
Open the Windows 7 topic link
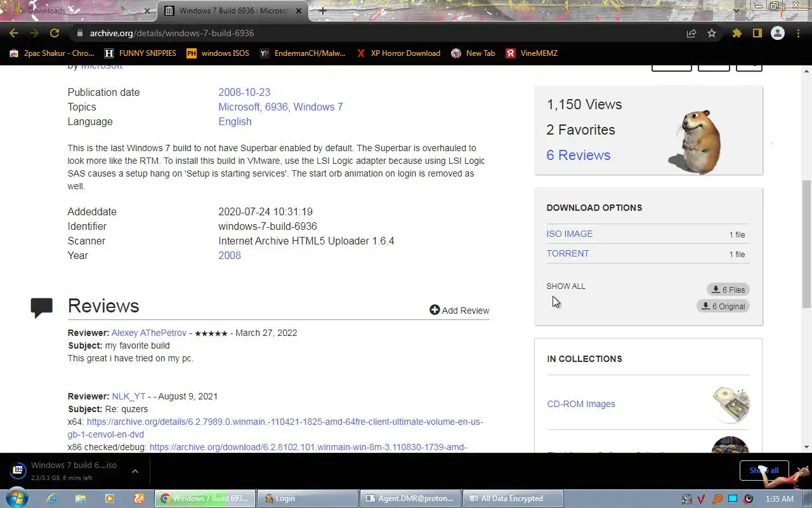(318, 107)
